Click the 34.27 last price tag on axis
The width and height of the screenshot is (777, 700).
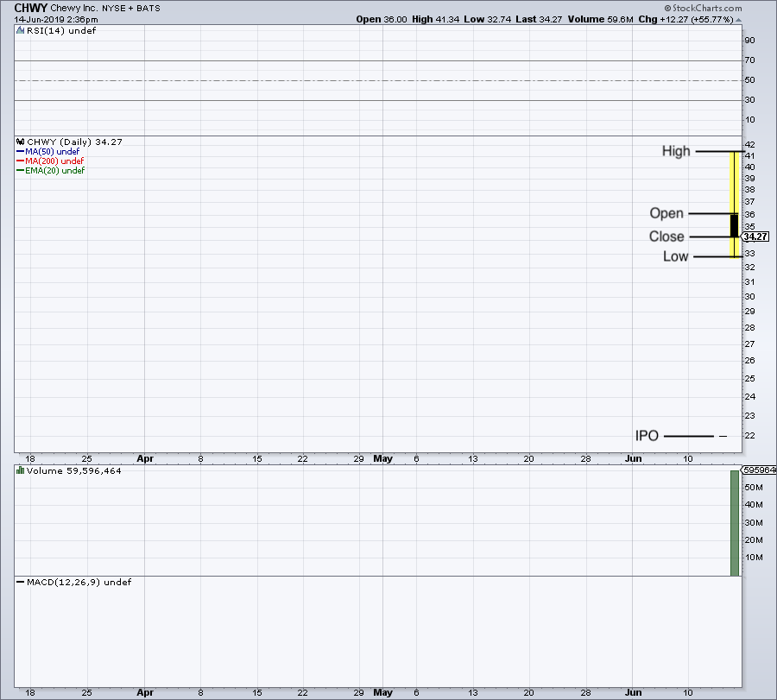tap(755, 236)
